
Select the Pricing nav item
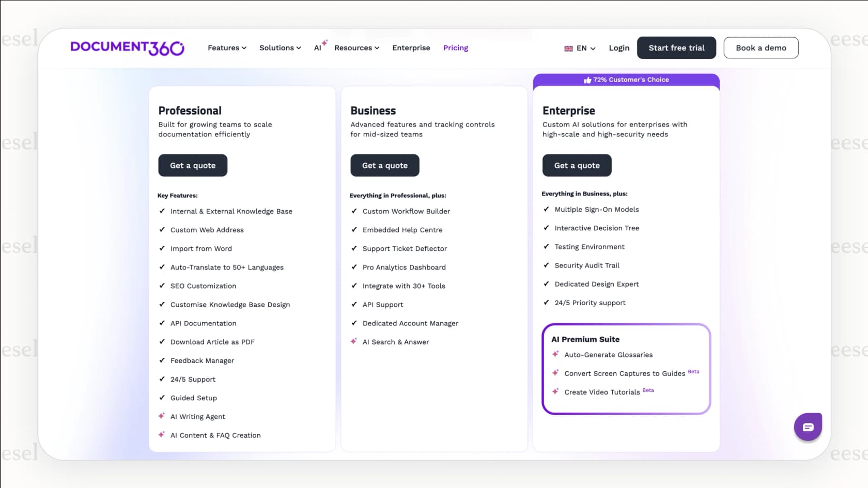pos(456,48)
